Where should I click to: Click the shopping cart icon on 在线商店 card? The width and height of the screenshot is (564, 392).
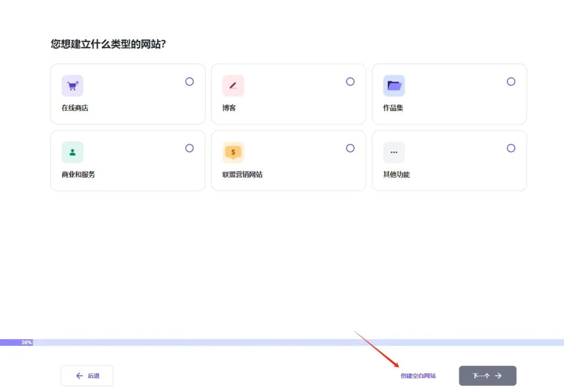pos(72,85)
